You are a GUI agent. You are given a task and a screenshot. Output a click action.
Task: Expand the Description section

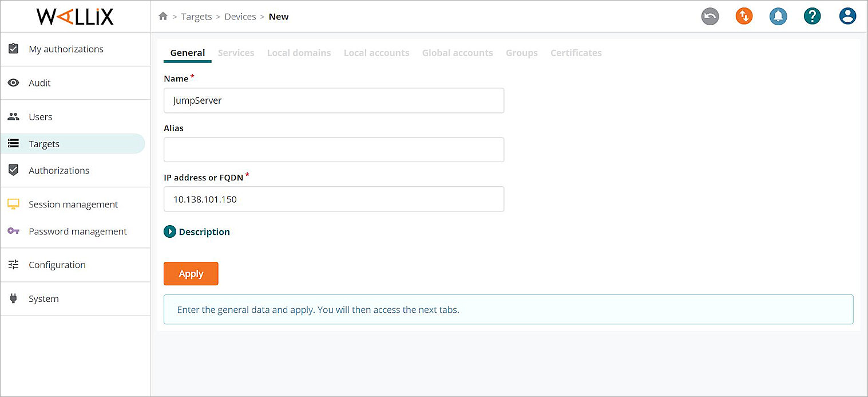pos(197,231)
